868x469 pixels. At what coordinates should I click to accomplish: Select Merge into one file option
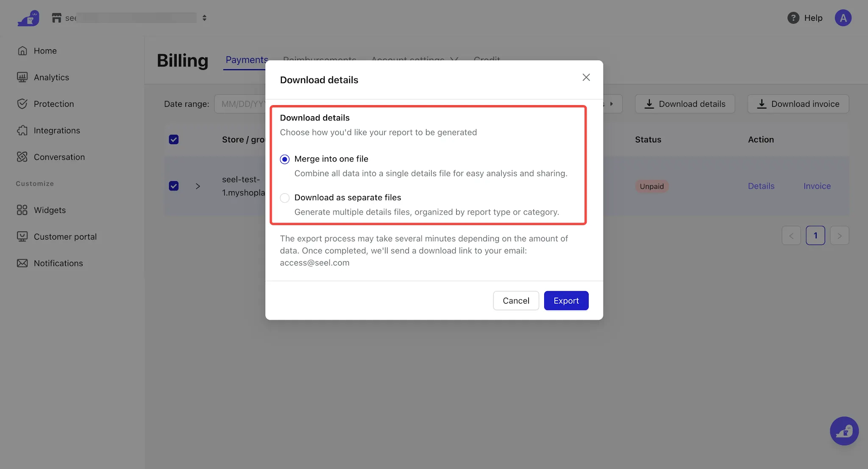[x=285, y=159]
